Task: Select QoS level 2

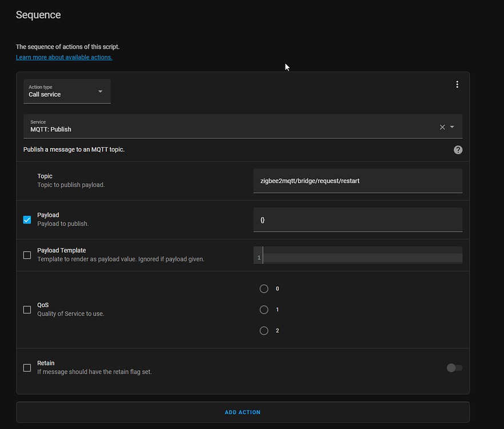Action: point(264,330)
